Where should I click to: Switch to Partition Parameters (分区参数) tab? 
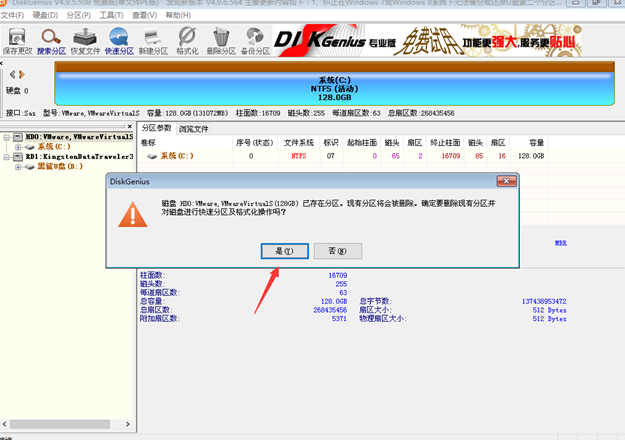coord(156,128)
